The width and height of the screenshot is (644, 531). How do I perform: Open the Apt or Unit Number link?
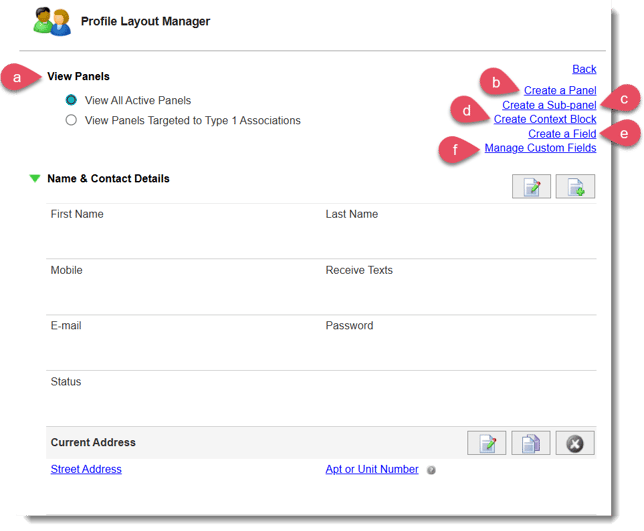click(x=371, y=469)
